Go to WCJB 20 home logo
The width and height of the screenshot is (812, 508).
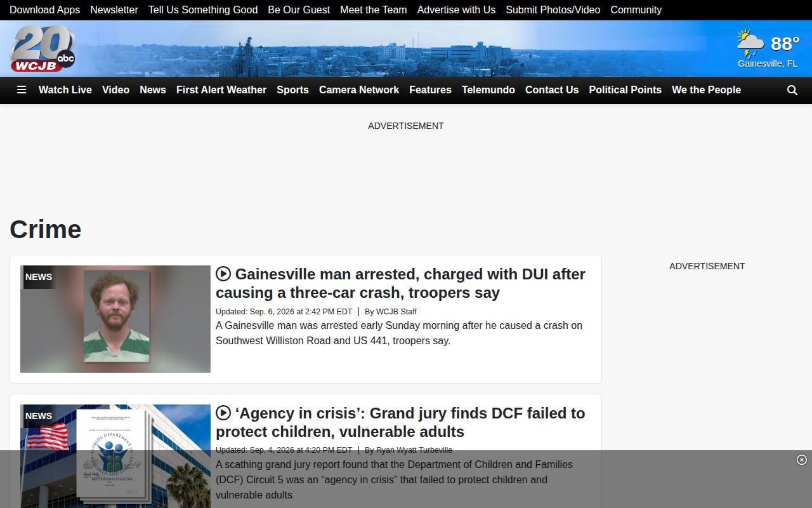(43, 49)
